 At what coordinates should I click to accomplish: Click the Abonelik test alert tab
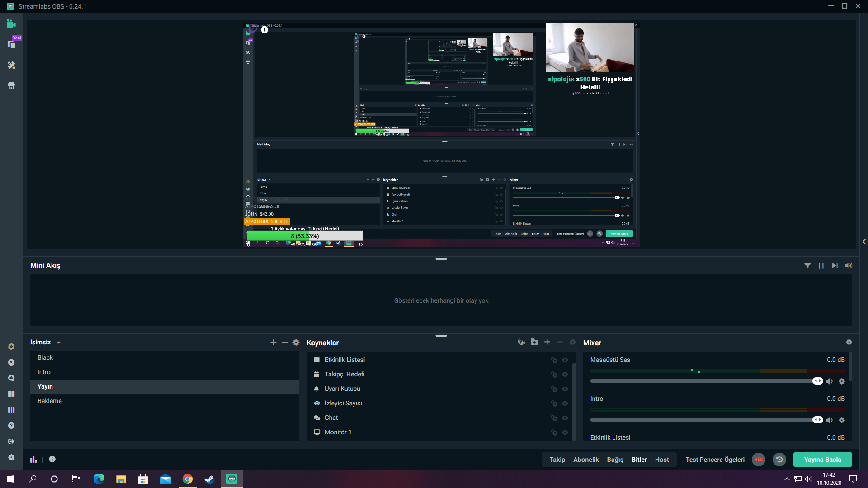(586, 460)
